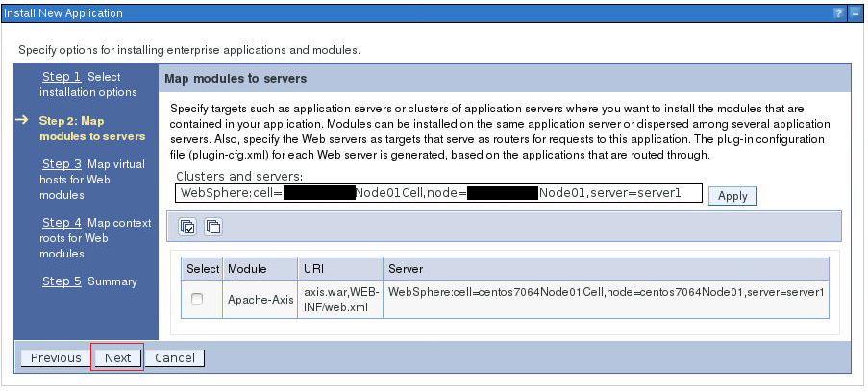Viewport: 868px width, 391px height.
Task: Select the WebSphere server1 entry in Clusters list
Action: coord(438,193)
